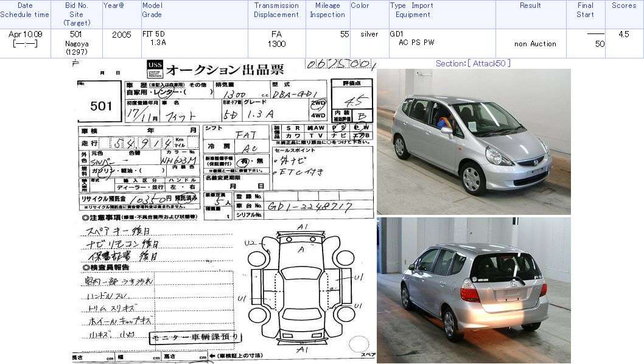This screenshot has width=644, height=364.
Task: Click the chassis number GD1-2248717
Action: tap(310, 206)
